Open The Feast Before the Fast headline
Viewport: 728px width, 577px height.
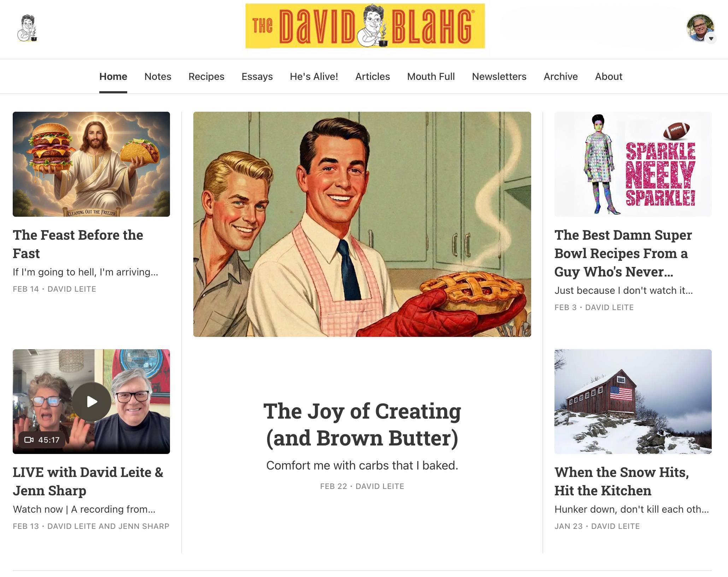pyautogui.click(x=78, y=244)
